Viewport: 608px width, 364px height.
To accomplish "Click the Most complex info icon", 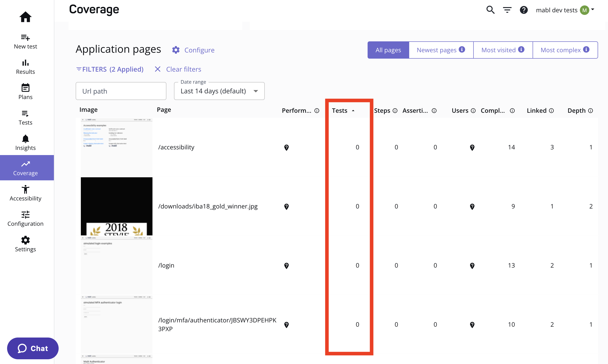I will [586, 49].
